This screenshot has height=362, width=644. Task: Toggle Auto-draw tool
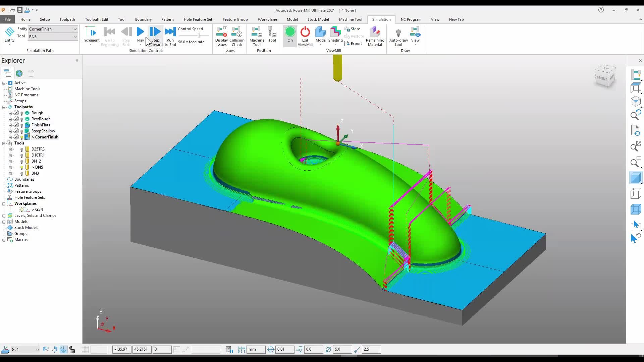coord(398,36)
